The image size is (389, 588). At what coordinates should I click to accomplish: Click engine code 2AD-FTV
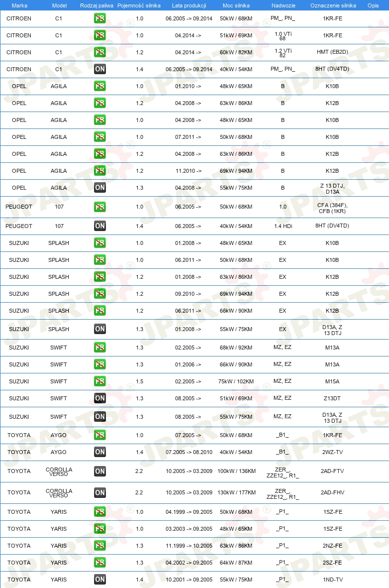332,471
